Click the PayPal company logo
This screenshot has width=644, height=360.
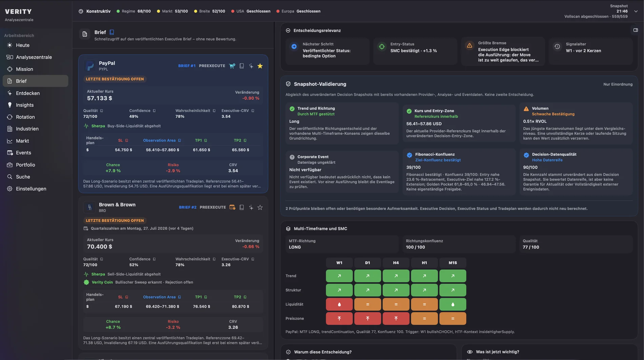point(90,66)
